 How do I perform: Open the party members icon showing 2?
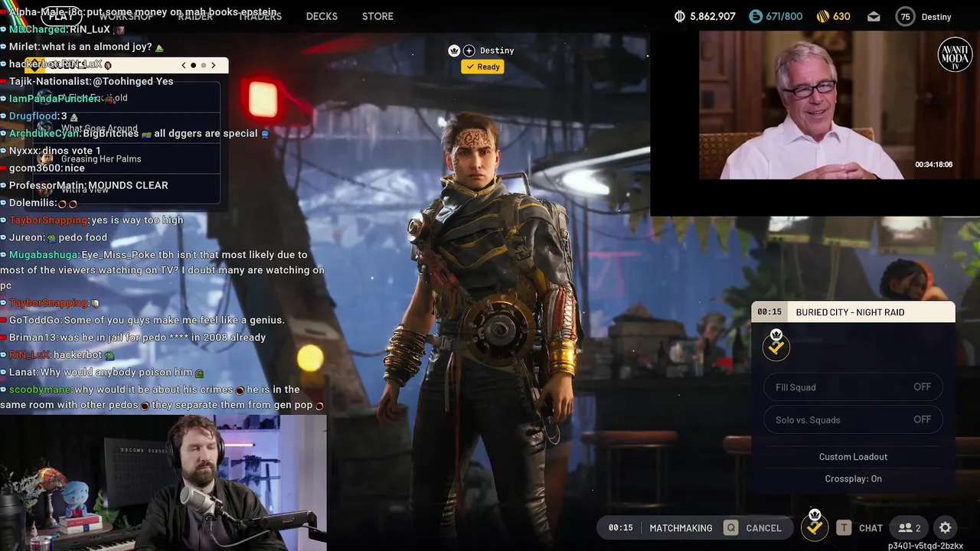point(910,528)
